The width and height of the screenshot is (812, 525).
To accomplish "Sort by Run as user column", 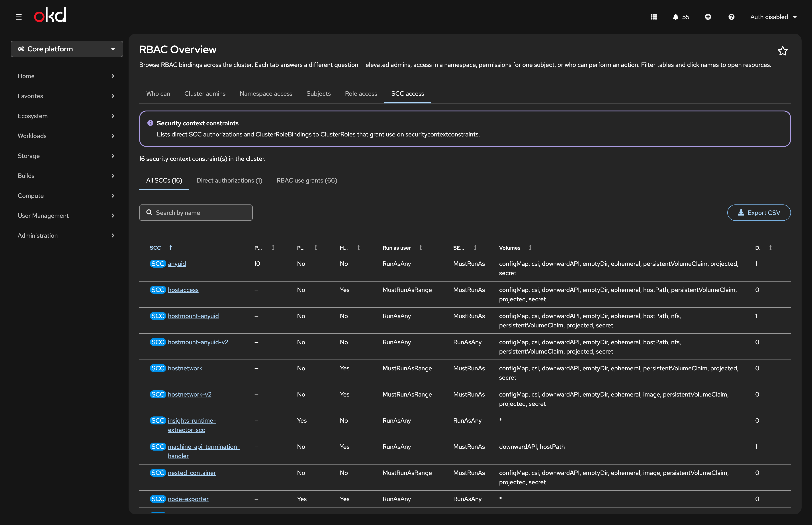I will (x=420, y=247).
